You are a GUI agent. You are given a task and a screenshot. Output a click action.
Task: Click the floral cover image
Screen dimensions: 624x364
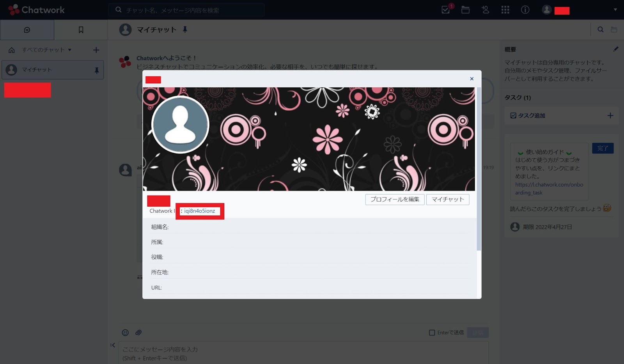click(x=309, y=139)
